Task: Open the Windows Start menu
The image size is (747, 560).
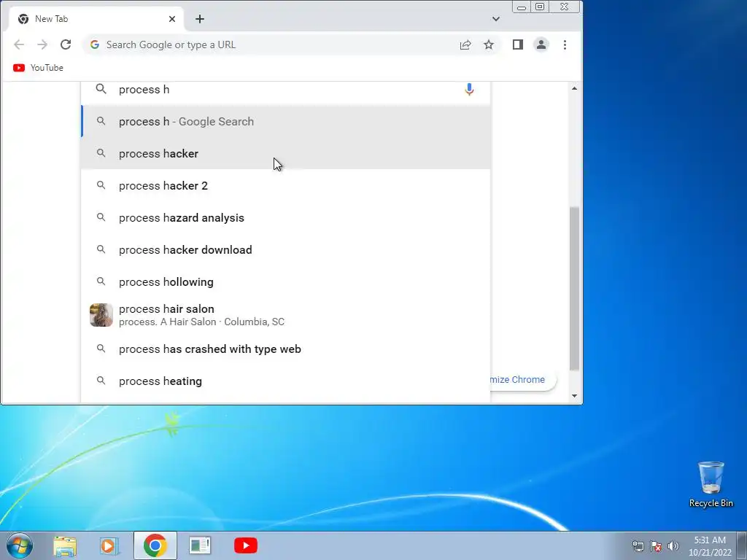Action: 20,545
